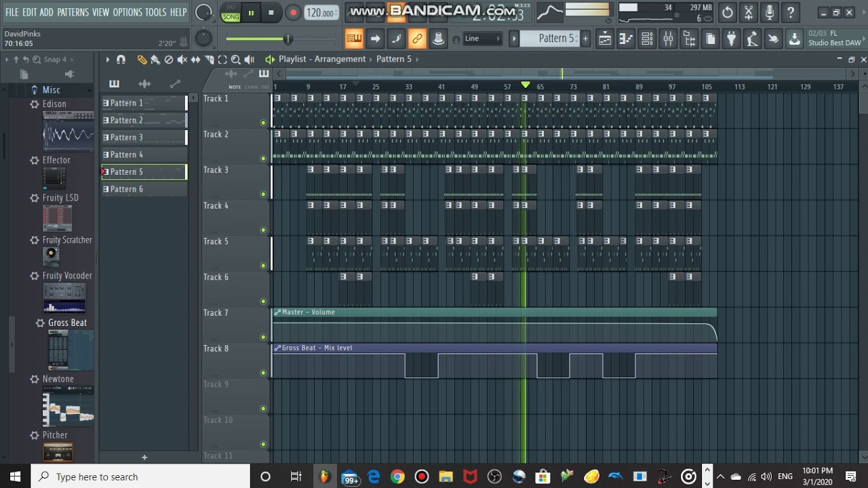Open the Mixer view button
This screenshot has width=868, height=488.
pos(668,39)
